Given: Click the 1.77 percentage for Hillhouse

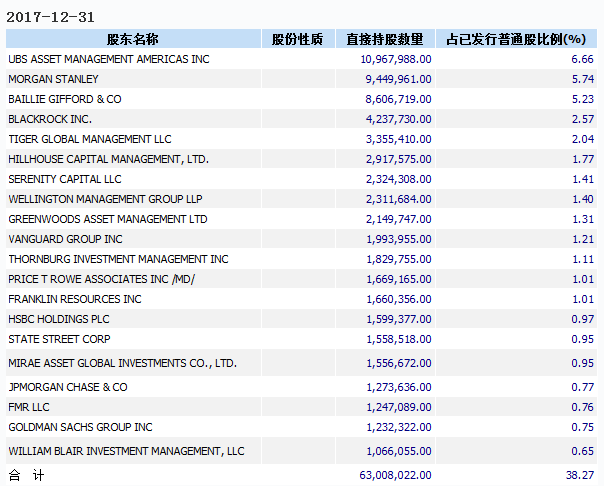Looking at the screenshot, I should 583,159.
